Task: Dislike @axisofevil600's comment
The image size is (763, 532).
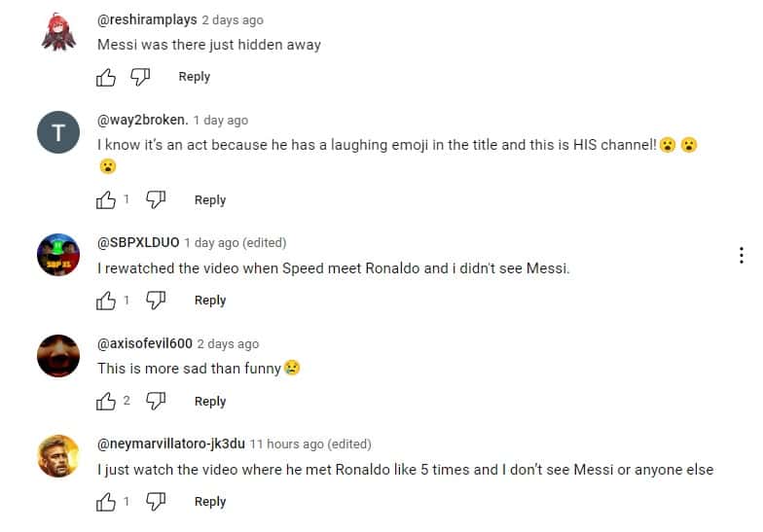Action: click(x=157, y=402)
